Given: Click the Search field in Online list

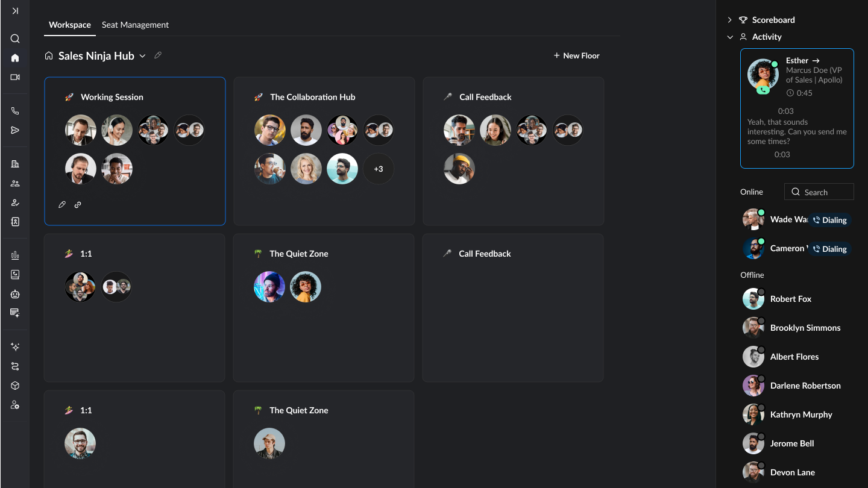Looking at the screenshot, I should click(819, 192).
